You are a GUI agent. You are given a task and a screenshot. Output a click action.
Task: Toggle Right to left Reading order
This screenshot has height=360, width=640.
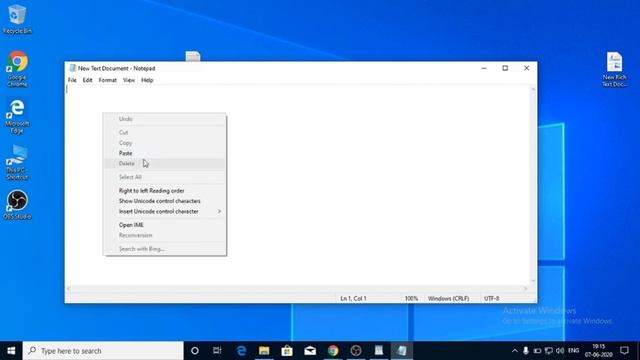point(164,191)
